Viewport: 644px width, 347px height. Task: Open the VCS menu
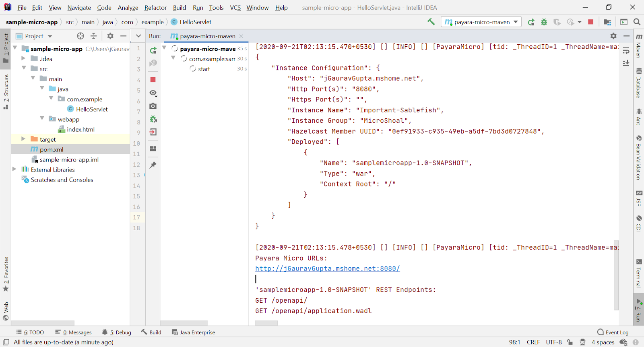click(235, 8)
